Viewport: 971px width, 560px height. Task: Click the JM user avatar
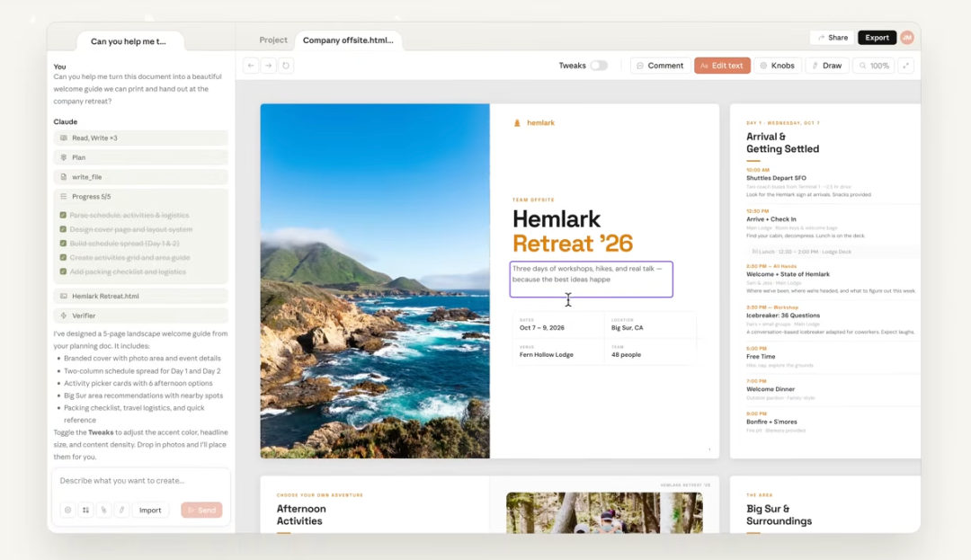[907, 38]
